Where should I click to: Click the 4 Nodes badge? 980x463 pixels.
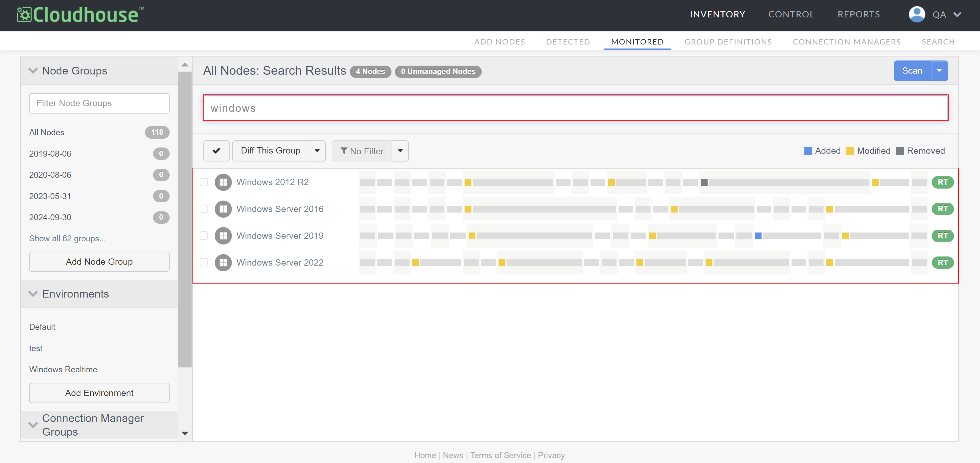[370, 72]
